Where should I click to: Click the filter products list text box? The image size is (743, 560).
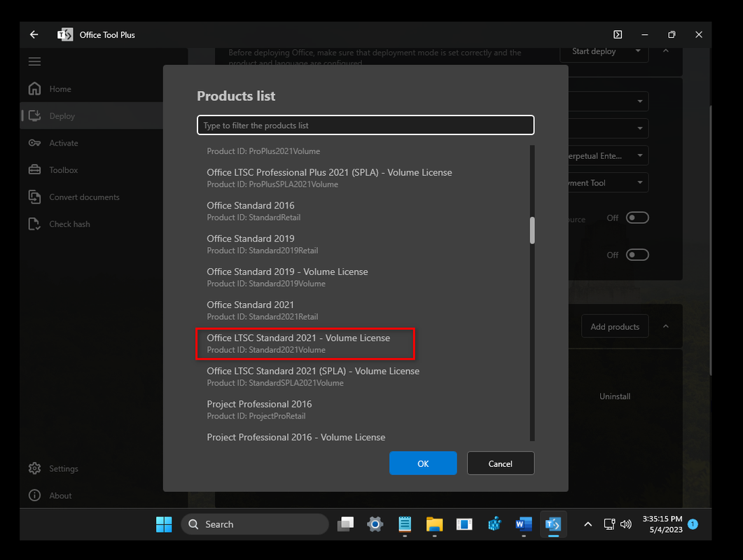coord(366,125)
